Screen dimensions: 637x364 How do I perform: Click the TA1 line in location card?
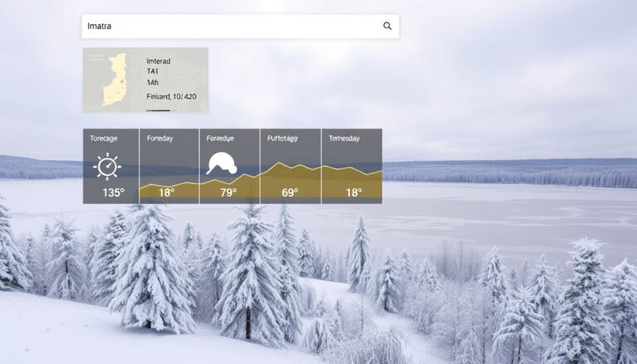coord(152,71)
